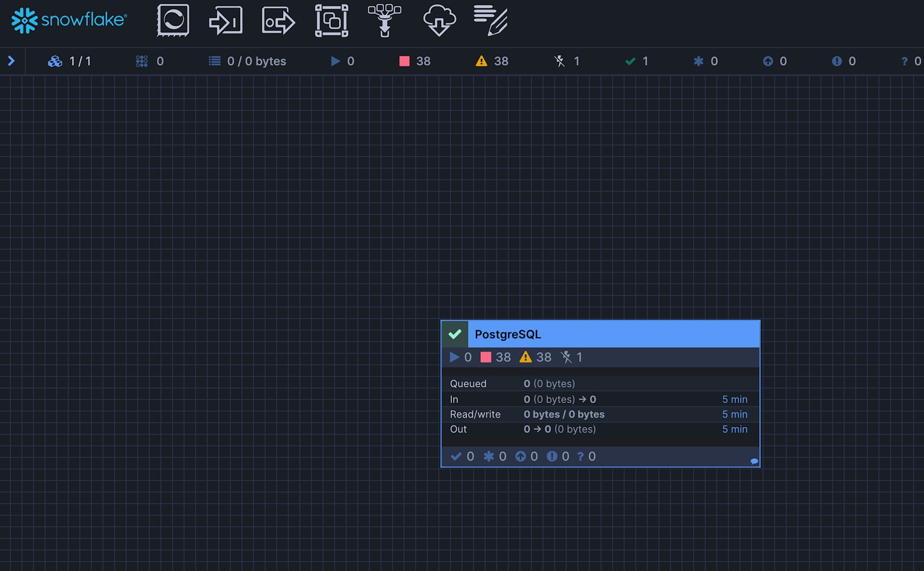Select the Label tool icon

click(x=491, y=20)
